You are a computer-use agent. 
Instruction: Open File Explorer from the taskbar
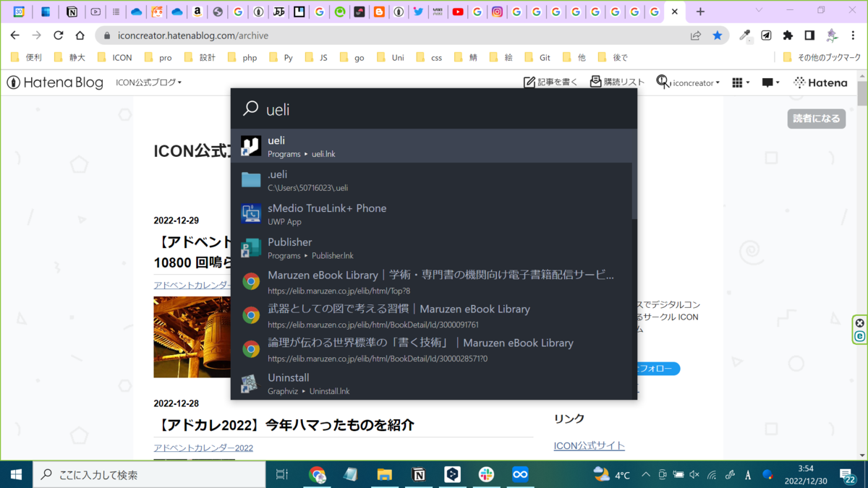coord(385,474)
